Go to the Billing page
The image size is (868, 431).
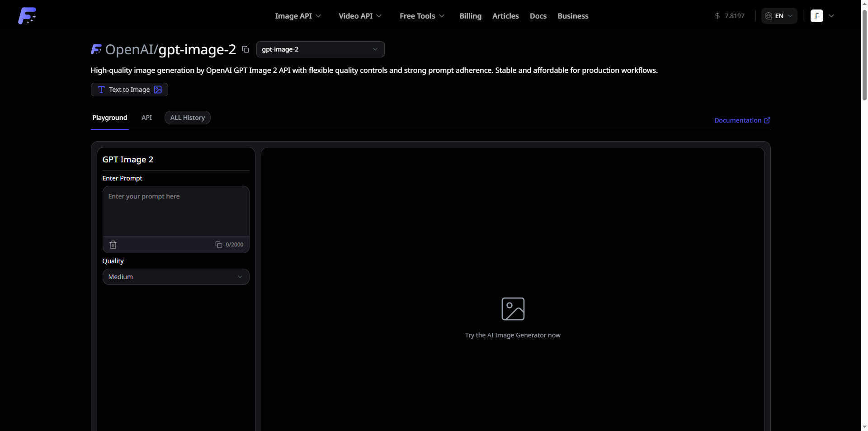point(470,16)
